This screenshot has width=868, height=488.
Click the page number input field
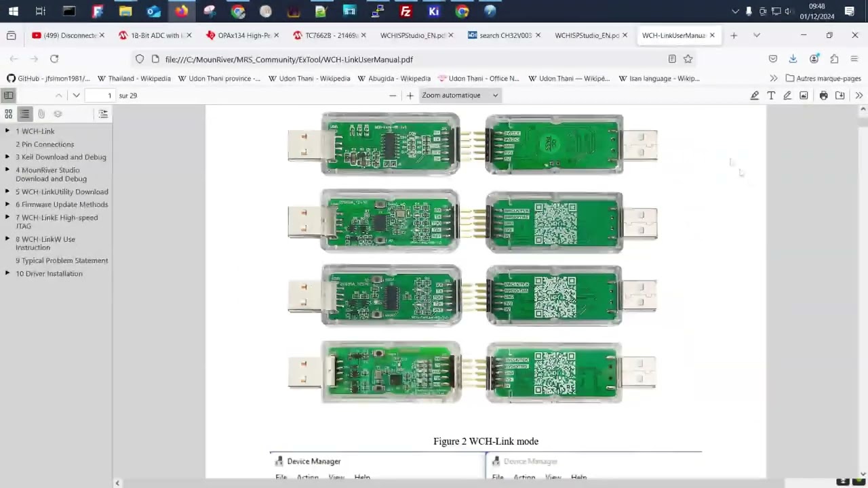tap(100, 96)
